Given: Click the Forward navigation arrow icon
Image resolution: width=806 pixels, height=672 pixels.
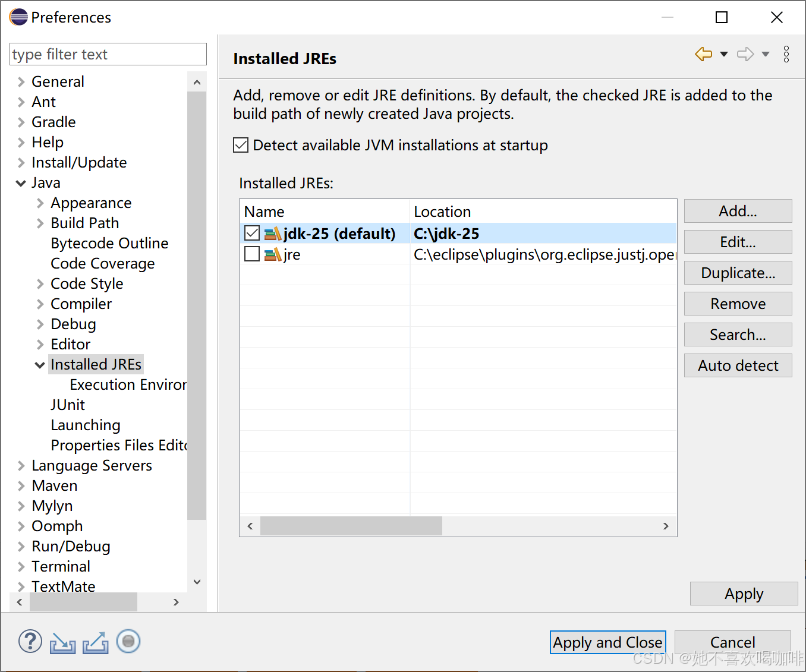Looking at the screenshot, I should pyautogui.click(x=745, y=54).
